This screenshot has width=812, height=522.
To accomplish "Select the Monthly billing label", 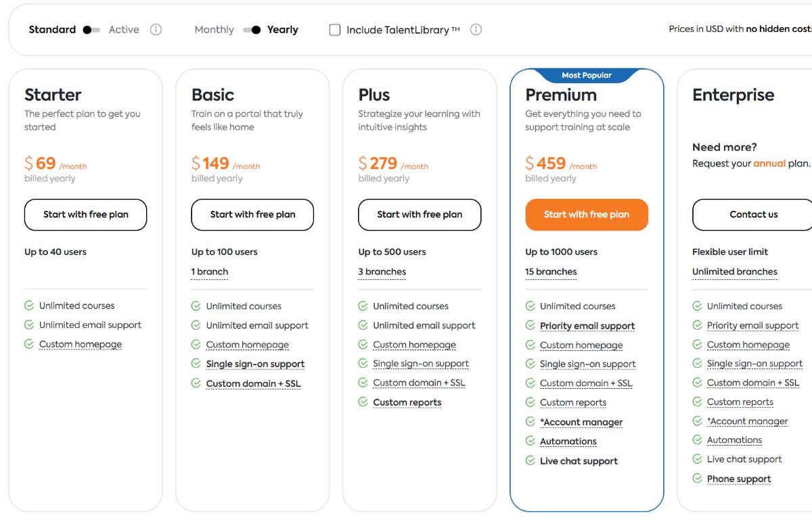I will pyautogui.click(x=214, y=30).
